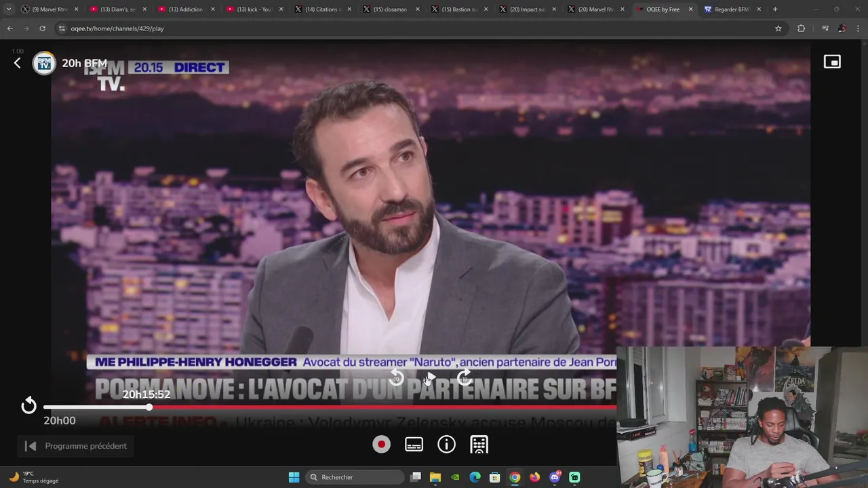868x488 pixels.
Task: Open the tab search dropdown arrow
Action: (x=8, y=9)
